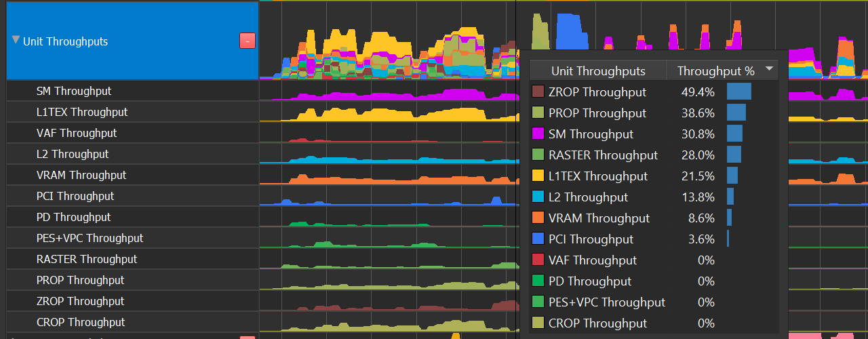Click the ZROP Throughput brown swatch in the table
868x339 pixels.
[x=538, y=92]
